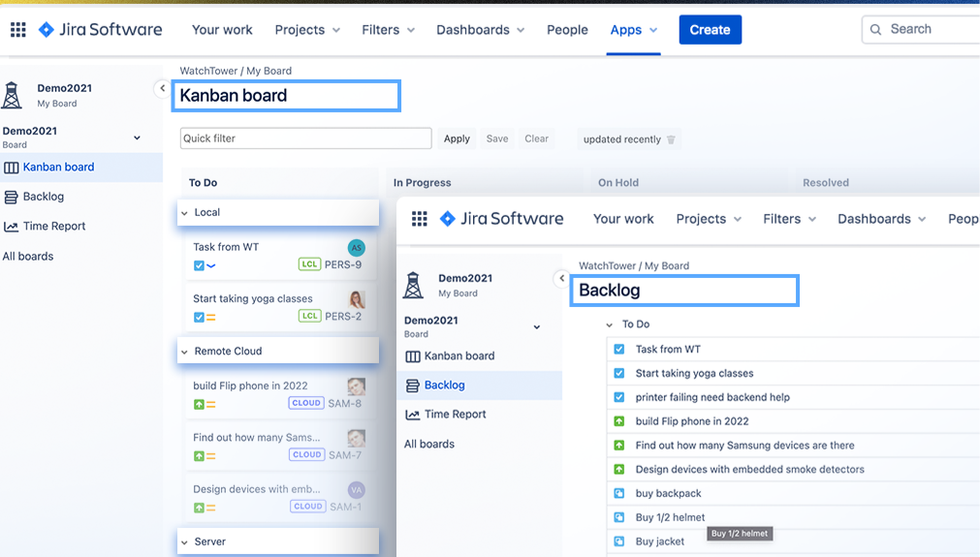Click the tower icon in the Backlog window sidebar
This screenshot has height=557, width=980.
tap(413, 286)
